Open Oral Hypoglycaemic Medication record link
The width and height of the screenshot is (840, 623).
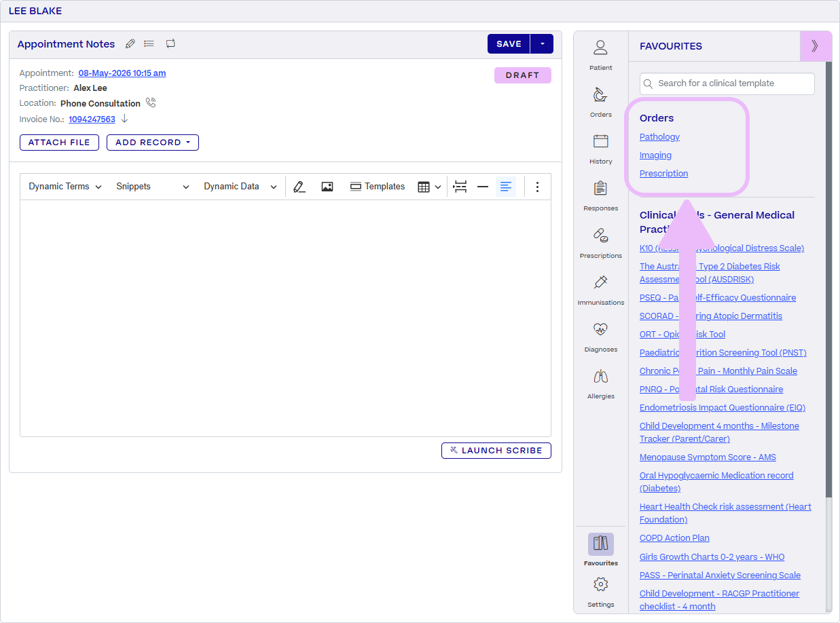[716, 482]
